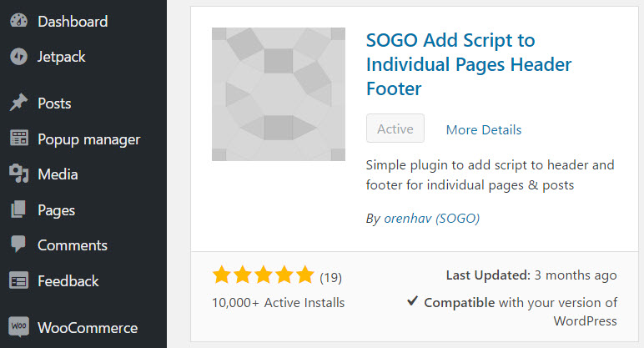This screenshot has height=348, width=644.
Task: Click the disabled Active button
Action: click(x=395, y=129)
